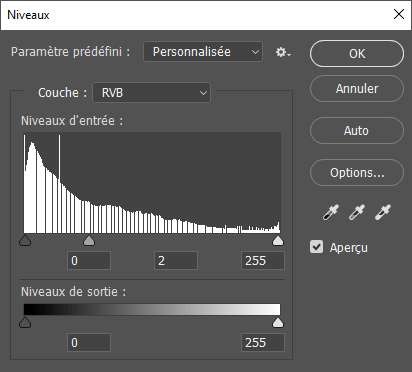Select the input black point slider
Viewport: 412px width, 372px height.
pos(25,240)
